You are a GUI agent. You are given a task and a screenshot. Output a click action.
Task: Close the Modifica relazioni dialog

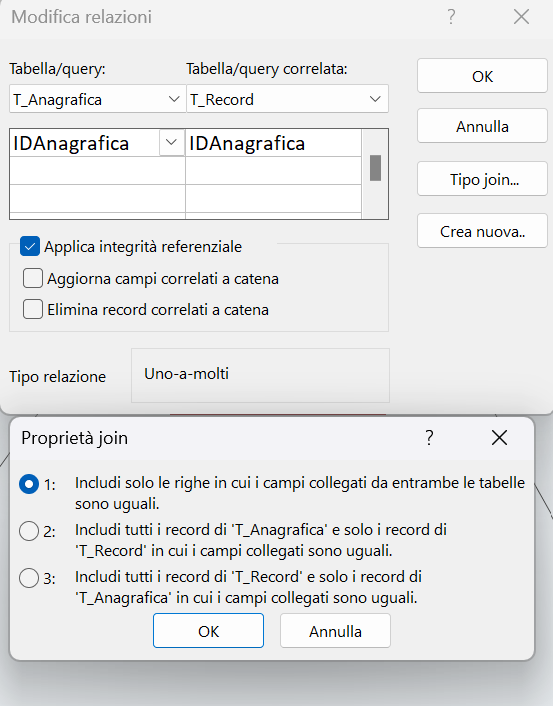(x=521, y=17)
